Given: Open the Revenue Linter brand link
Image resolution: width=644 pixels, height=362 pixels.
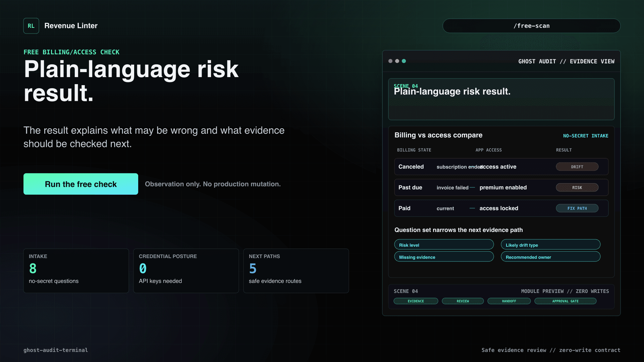Looking at the screenshot, I should [x=71, y=26].
